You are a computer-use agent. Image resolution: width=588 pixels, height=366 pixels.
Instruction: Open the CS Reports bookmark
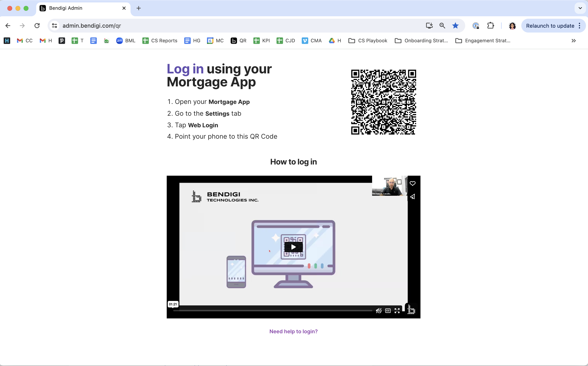(x=160, y=41)
